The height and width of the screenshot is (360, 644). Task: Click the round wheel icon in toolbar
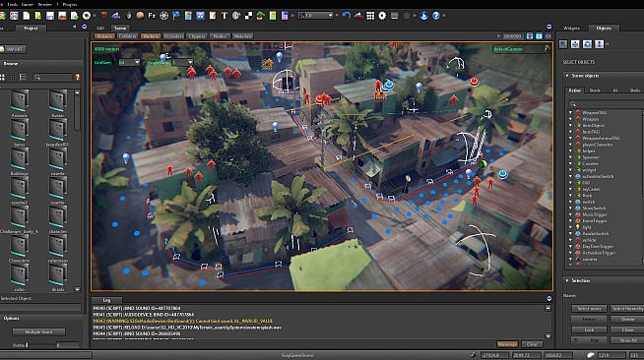(x=163, y=16)
